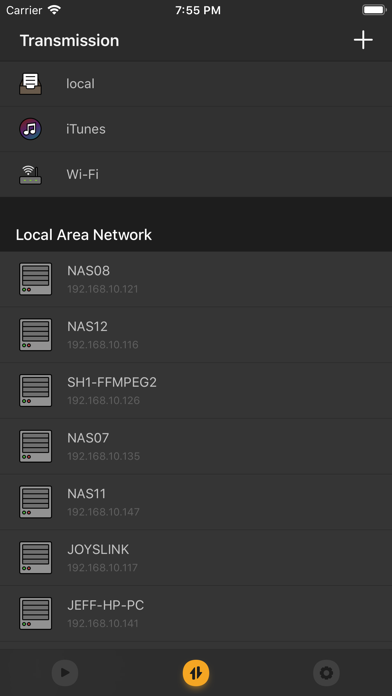The height and width of the screenshot is (696, 392).
Task: Tap the NAS08 server icon
Action: pyautogui.click(x=35, y=279)
